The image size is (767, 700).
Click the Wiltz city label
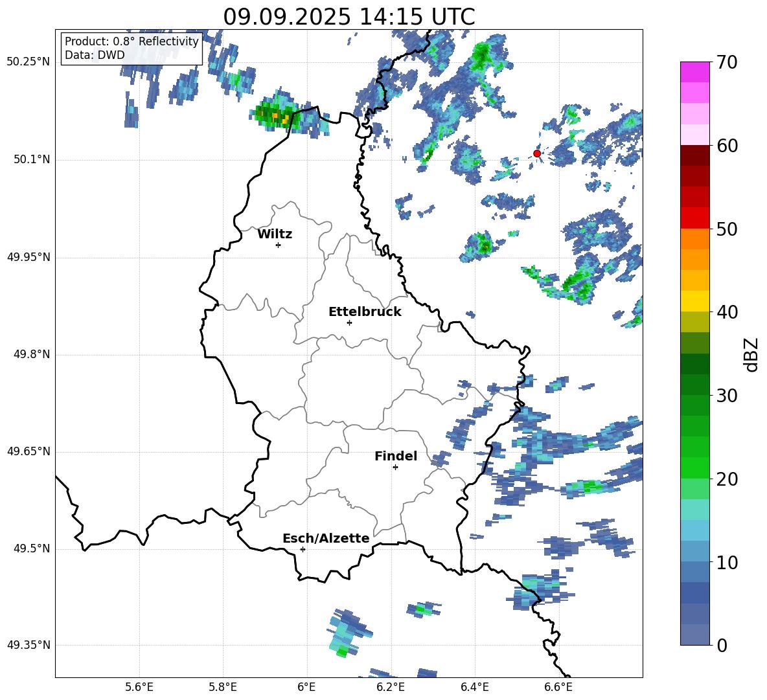click(x=275, y=234)
